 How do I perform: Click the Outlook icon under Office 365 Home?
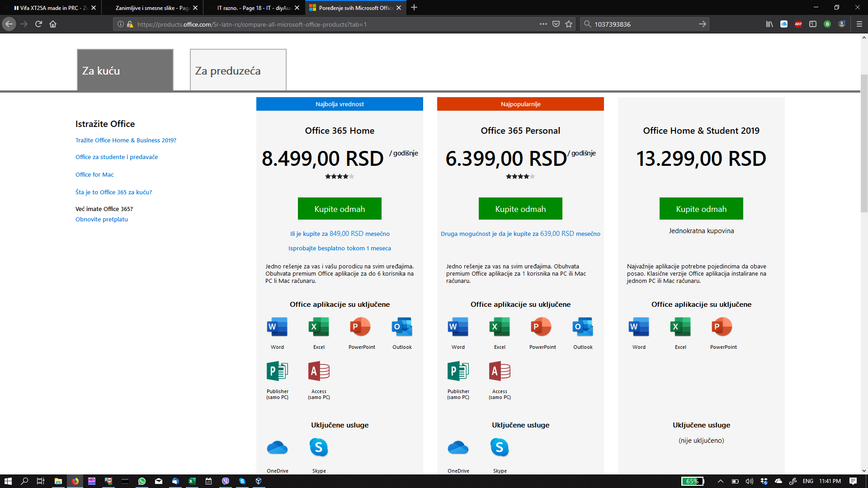pos(402,327)
